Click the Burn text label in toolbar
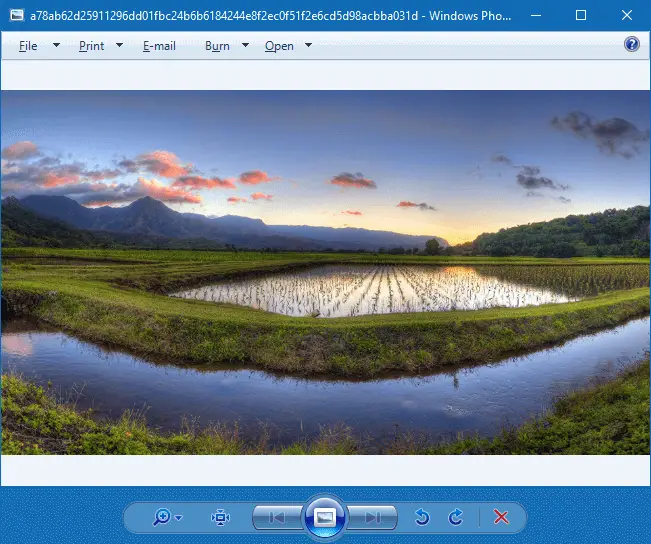651x544 pixels. 217,46
